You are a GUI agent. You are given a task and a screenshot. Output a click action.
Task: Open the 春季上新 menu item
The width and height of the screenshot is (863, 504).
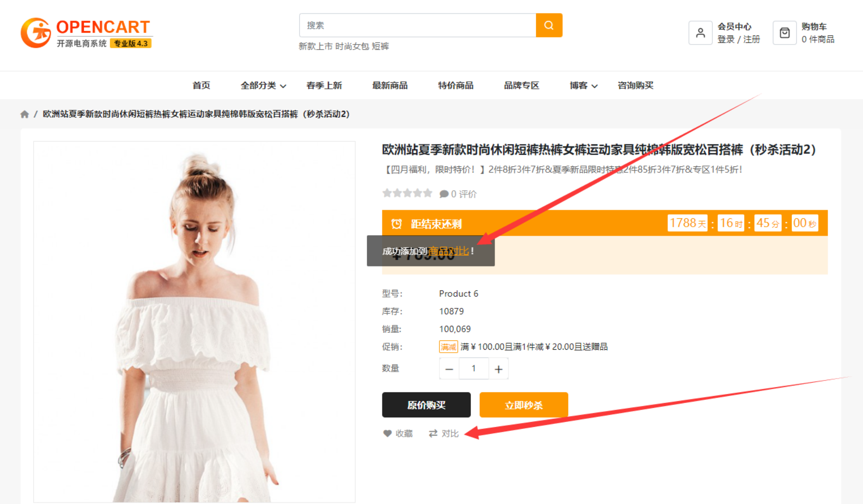click(324, 86)
